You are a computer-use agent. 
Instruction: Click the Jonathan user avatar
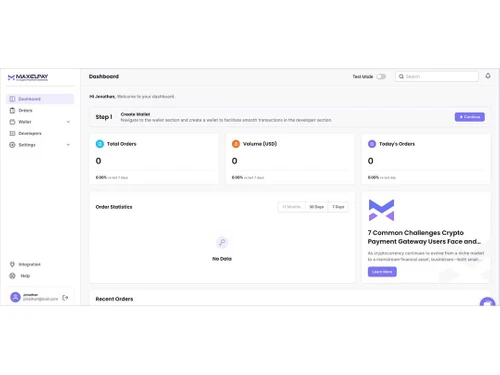tap(15, 297)
